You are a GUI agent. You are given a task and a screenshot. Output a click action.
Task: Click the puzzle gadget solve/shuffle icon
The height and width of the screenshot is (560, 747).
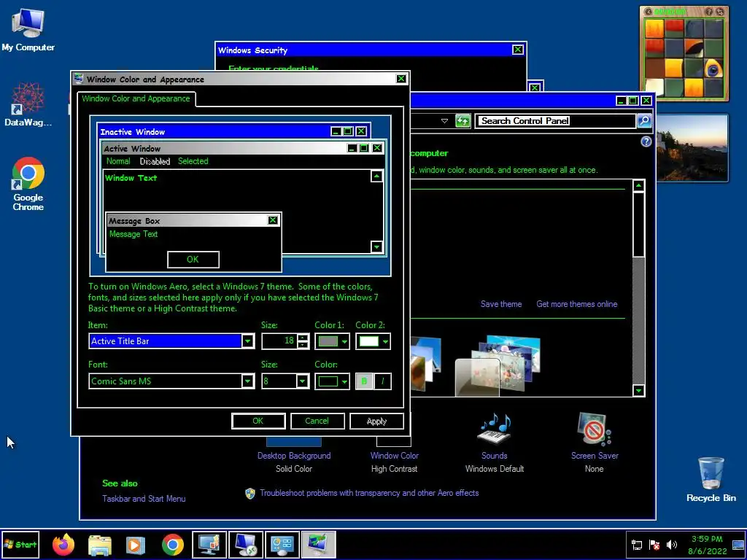tap(720, 12)
